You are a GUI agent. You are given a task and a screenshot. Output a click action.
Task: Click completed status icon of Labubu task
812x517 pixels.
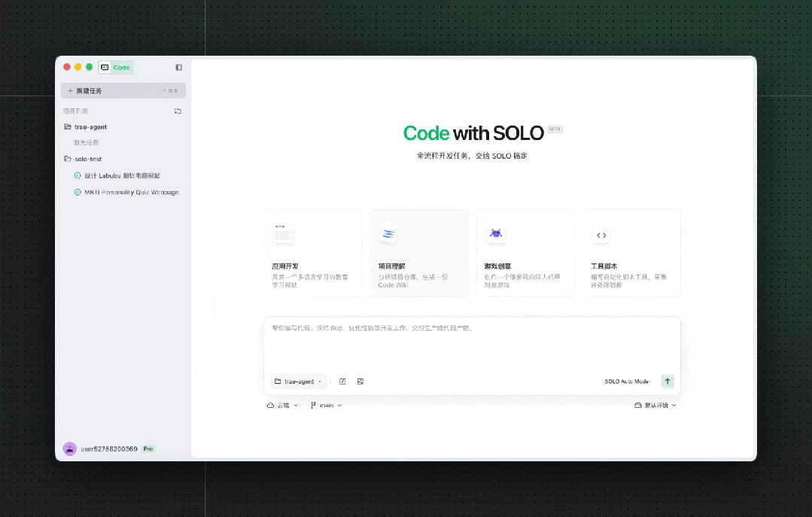pyautogui.click(x=78, y=175)
